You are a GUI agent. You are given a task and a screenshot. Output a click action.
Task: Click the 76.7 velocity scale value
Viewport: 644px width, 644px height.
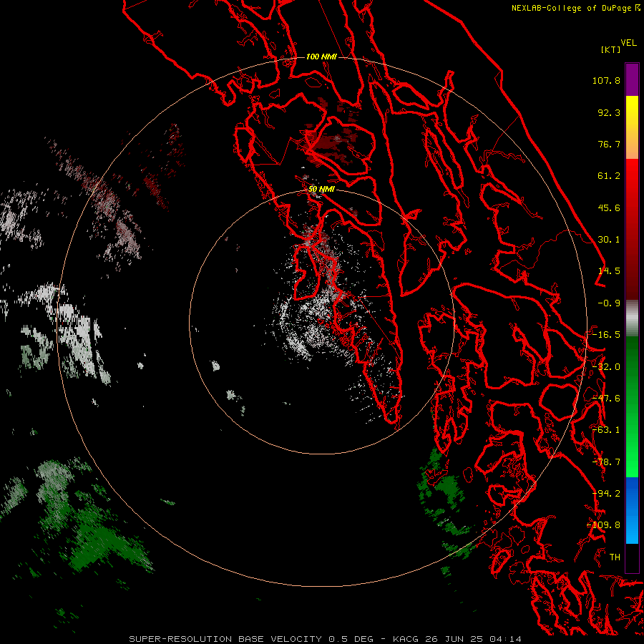[x=609, y=144]
